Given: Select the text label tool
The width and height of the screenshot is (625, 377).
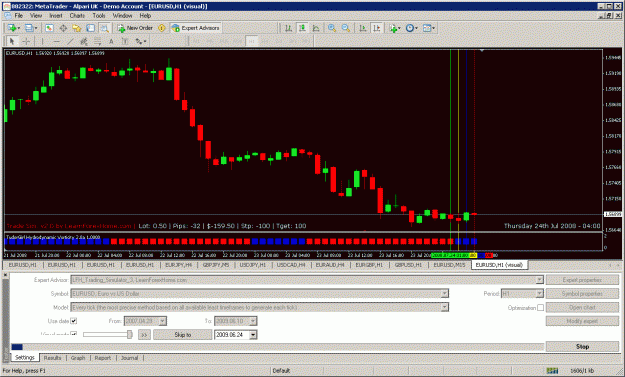Looking at the screenshot, I should 125,41.
